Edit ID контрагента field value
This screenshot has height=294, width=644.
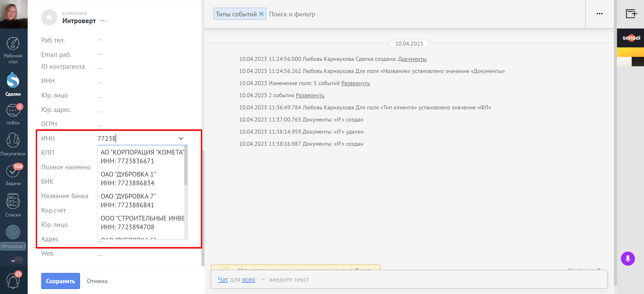(100, 68)
